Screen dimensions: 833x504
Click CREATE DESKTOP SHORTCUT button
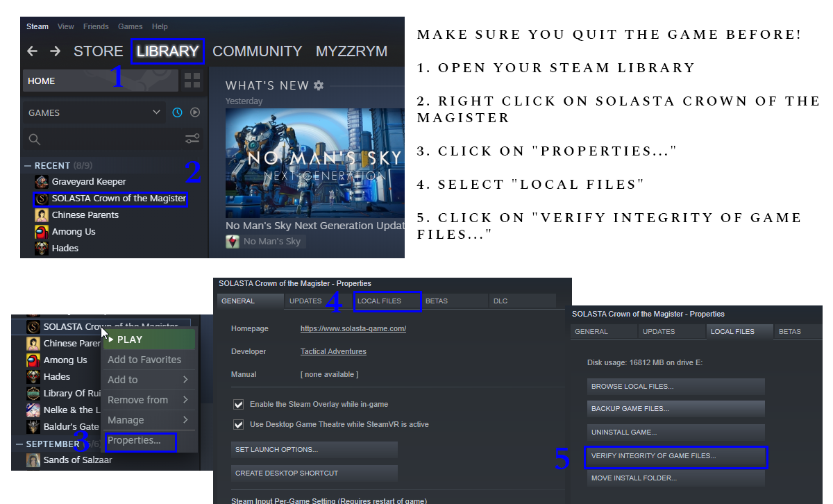[x=314, y=473]
